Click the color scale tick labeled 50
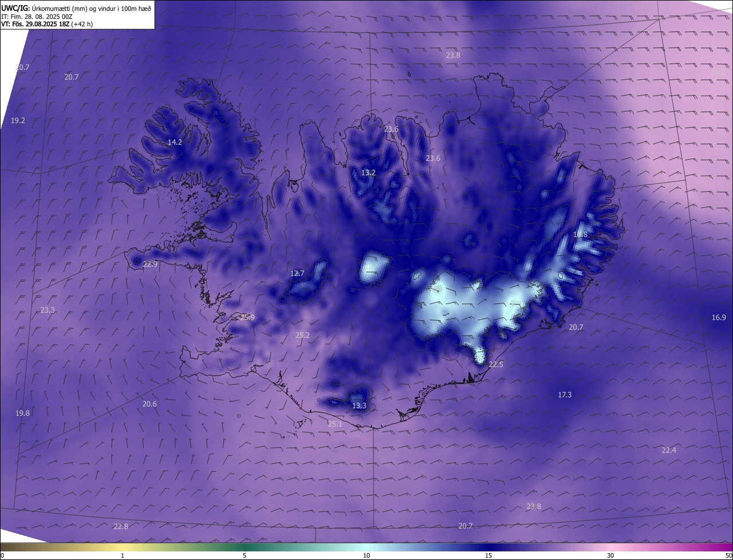This screenshot has height=560, width=733. point(728,555)
